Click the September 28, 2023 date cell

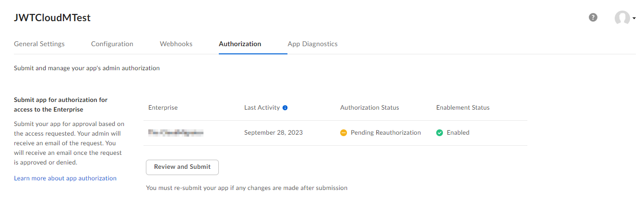(274, 133)
